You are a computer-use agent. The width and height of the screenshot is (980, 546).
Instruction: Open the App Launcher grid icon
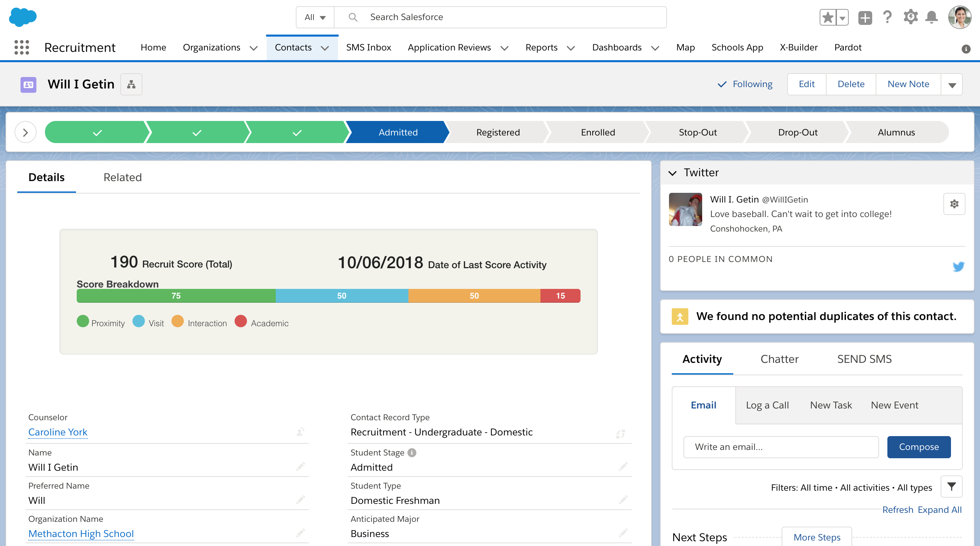22,48
